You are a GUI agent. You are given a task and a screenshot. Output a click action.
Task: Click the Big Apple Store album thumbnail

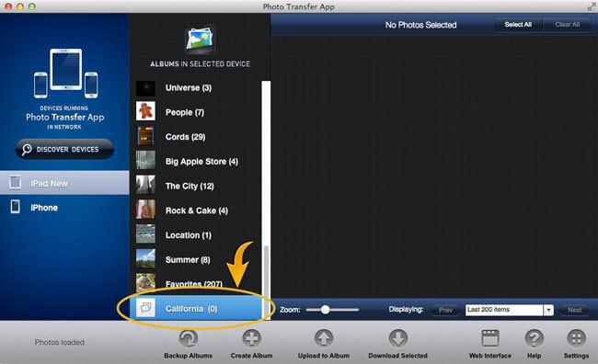[x=145, y=160]
